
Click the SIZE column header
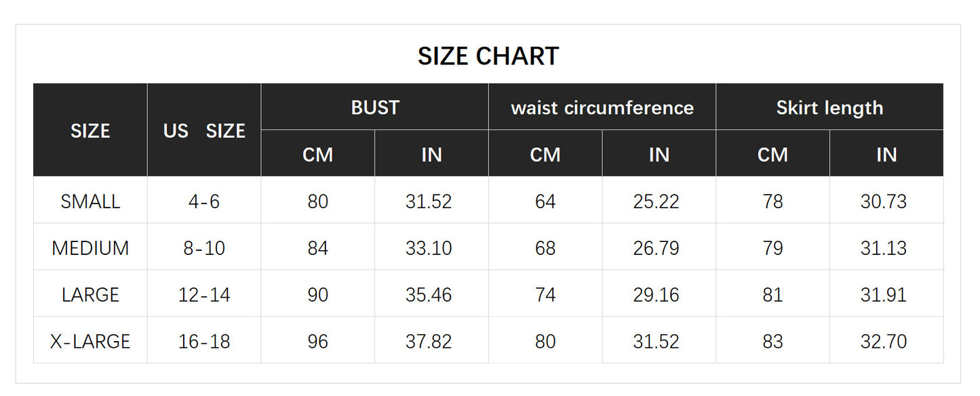pos(90,131)
